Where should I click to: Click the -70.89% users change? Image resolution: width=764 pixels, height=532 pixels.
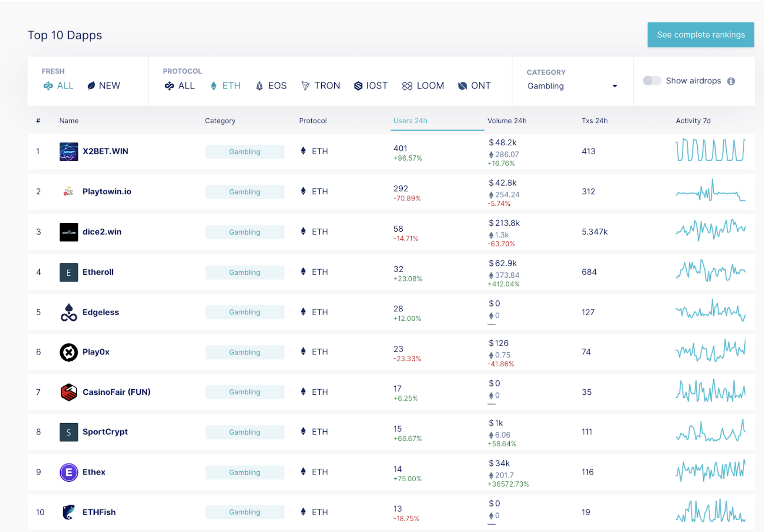click(407, 199)
